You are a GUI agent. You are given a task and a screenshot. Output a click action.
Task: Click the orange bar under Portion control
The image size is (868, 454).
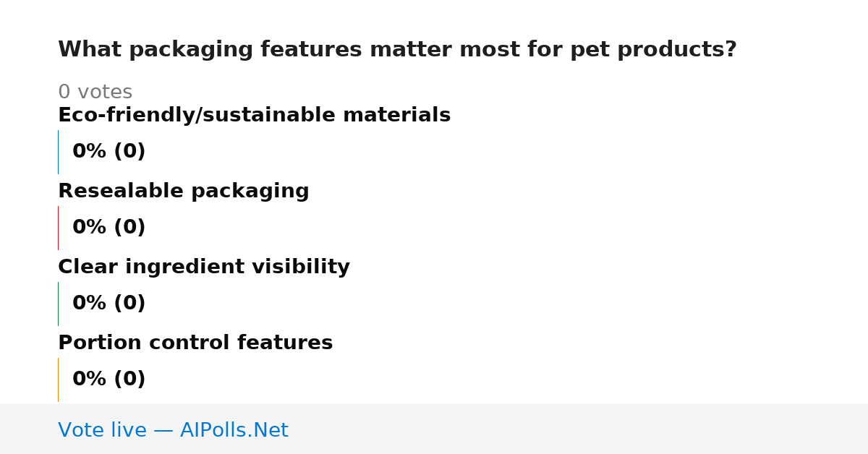[58, 380]
